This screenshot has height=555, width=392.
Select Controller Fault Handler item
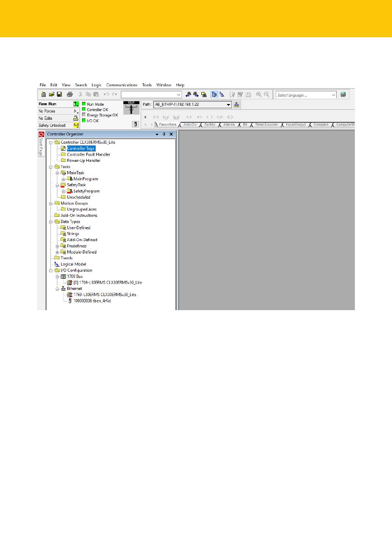coord(88,154)
